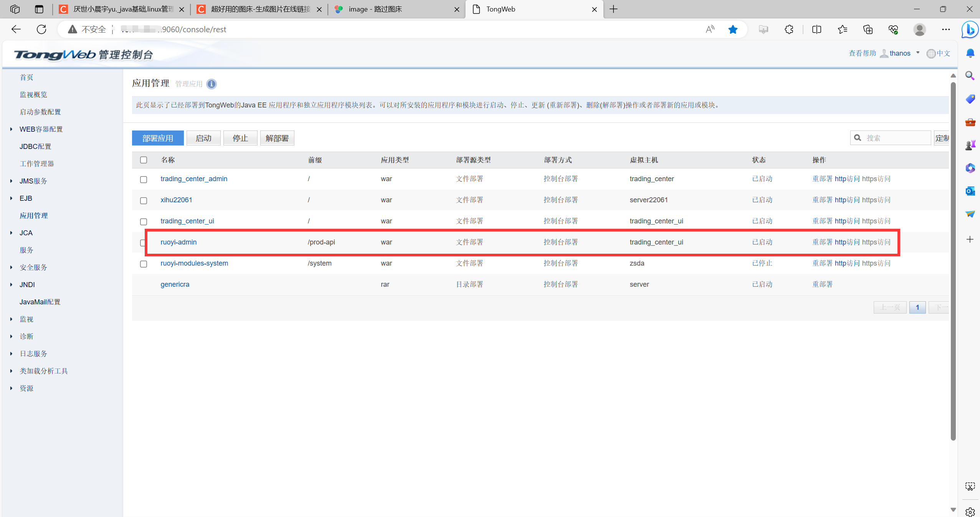This screenshot has width=980, height=517.
Task: Click the info icon beside 管理应用
Action: pos(211,84)
